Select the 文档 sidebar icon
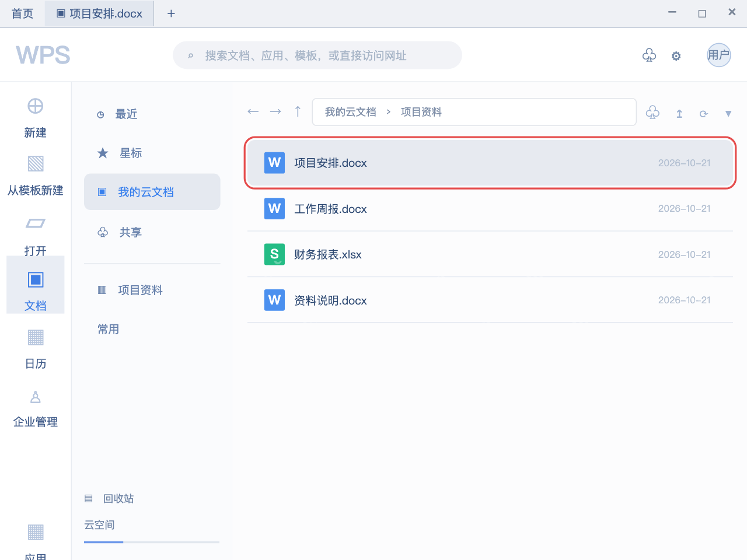 tap(36, 280)
